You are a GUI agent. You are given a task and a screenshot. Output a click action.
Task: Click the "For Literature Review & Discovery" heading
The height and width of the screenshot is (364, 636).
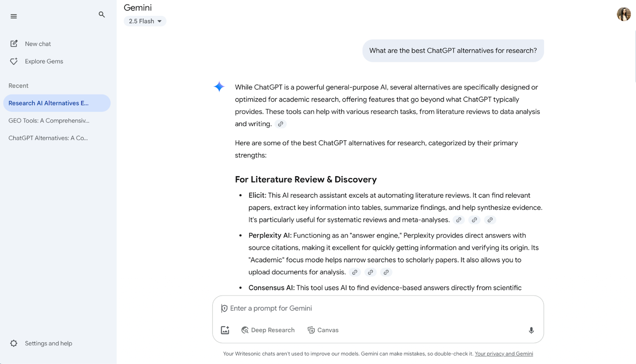[x=306, y=179]
